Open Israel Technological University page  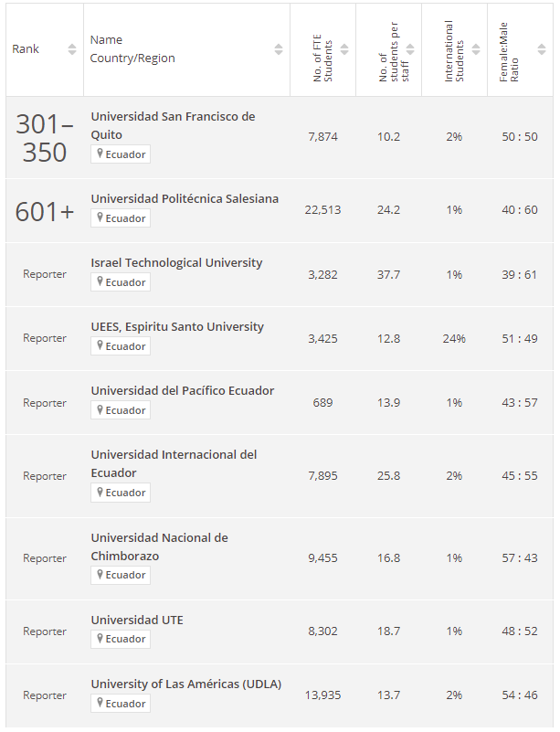pyautogui.click(x=176, y=263)
